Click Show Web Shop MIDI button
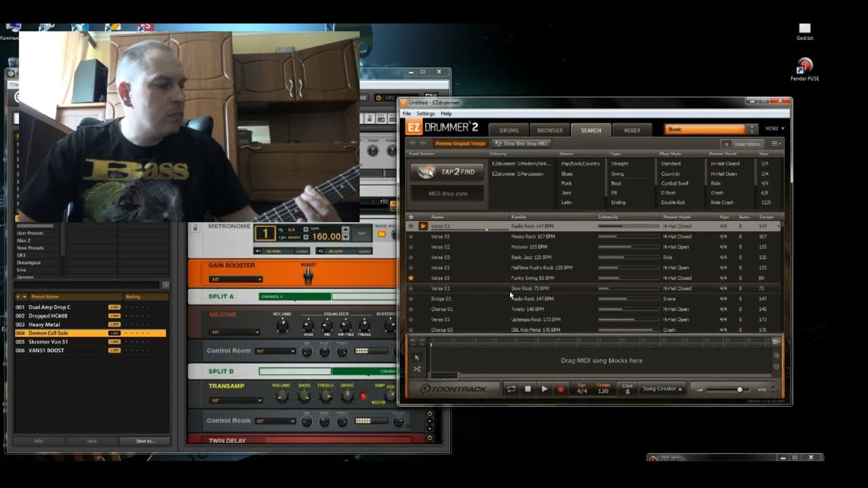This screenshot has width=868, height=488. [521, 144]
